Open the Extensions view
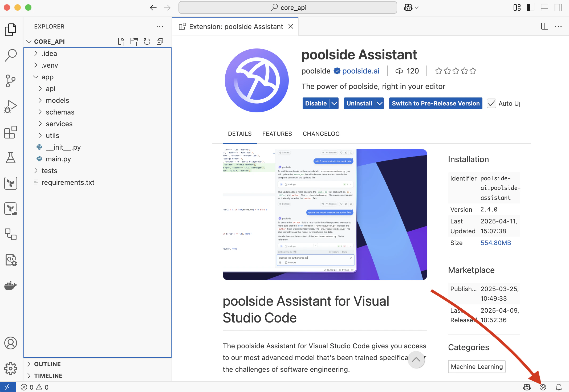 tap(11, 132)
